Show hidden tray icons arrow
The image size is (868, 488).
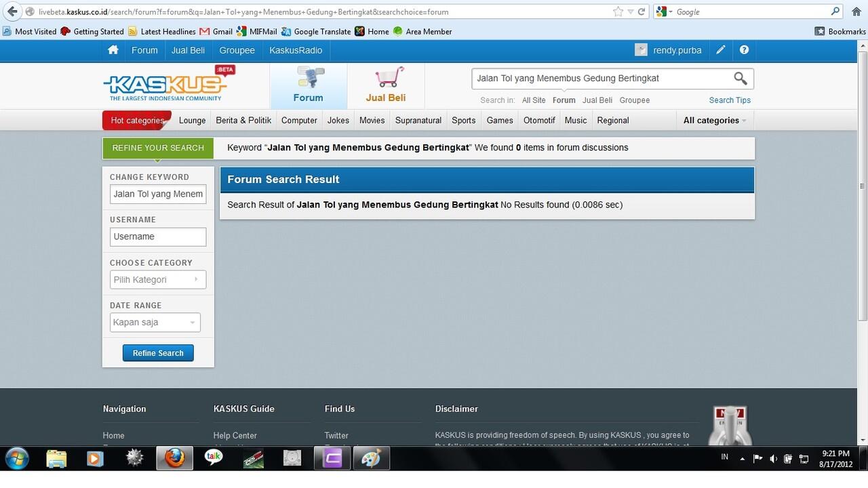(x=743, y=459)
